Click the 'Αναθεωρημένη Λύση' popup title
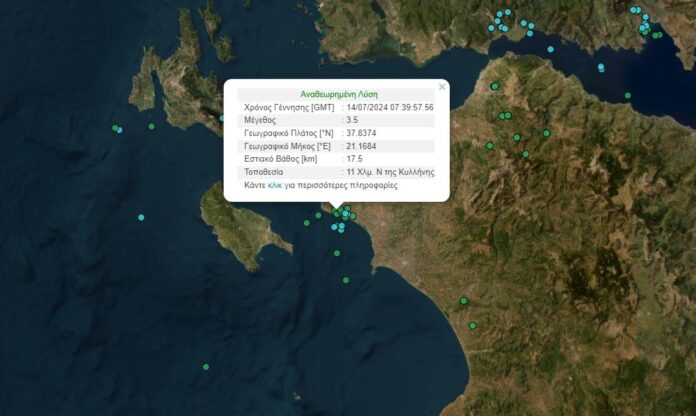696x416 pixels. 339,94
